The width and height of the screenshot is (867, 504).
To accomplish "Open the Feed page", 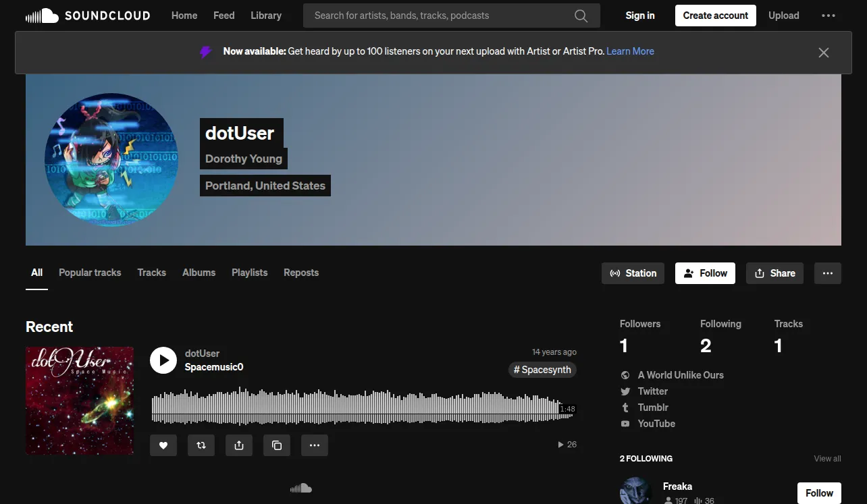I will (224, 16).
